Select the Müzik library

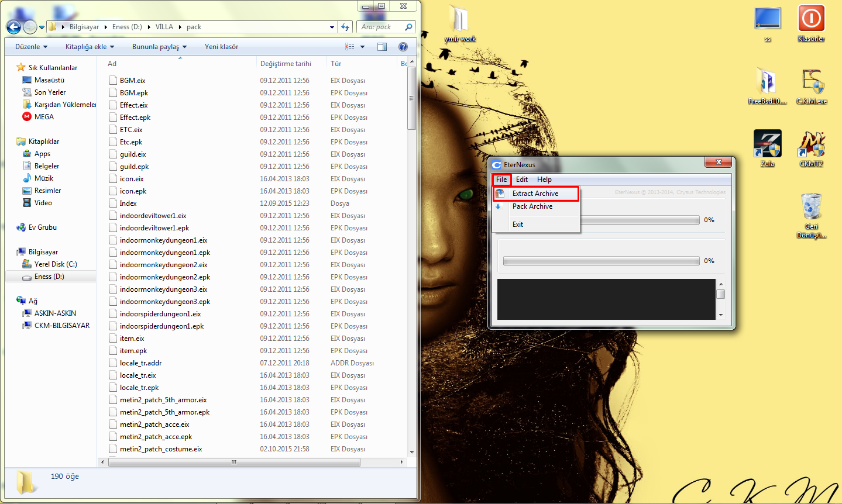click(38, 178)
